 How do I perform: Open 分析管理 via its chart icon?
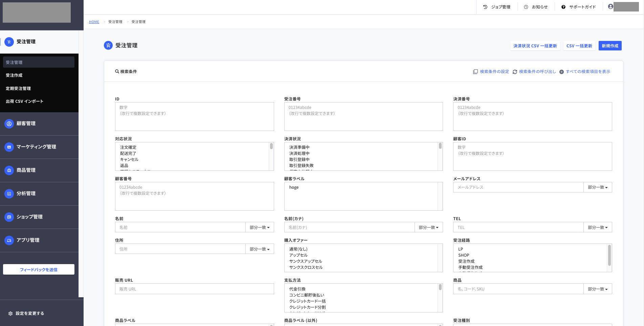pos(9,194)
